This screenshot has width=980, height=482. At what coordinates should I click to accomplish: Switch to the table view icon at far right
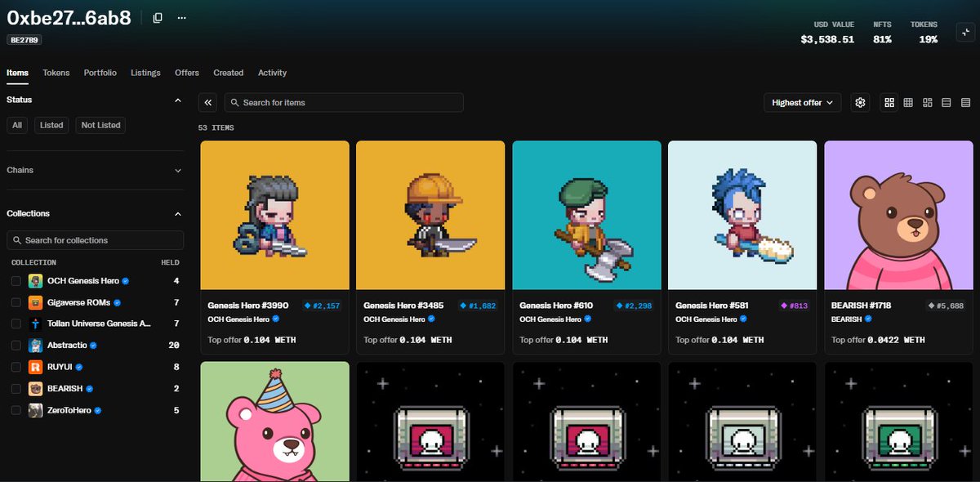964,102
